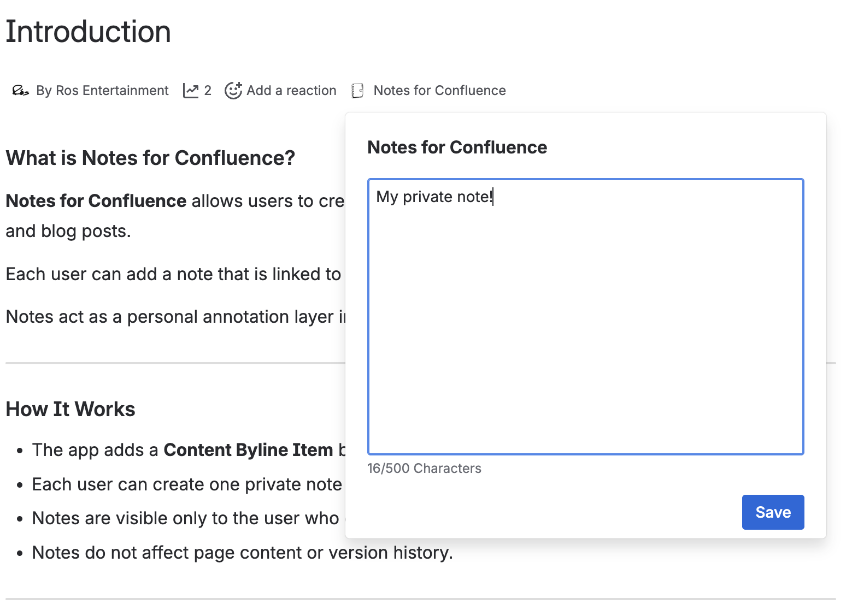Toggle the Notes for Confluence byline item

(x=439, y=91)
